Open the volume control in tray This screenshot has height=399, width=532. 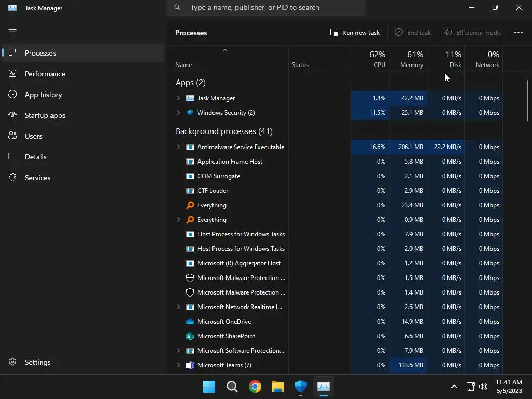[x=483, y=387]
